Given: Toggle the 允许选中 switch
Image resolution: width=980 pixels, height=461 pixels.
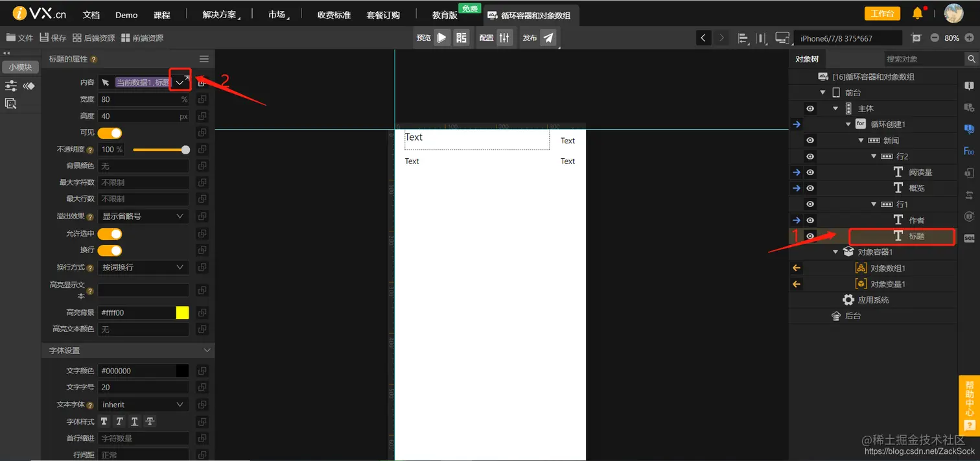Looking at the screenshot, I should [x=110, y=233].
